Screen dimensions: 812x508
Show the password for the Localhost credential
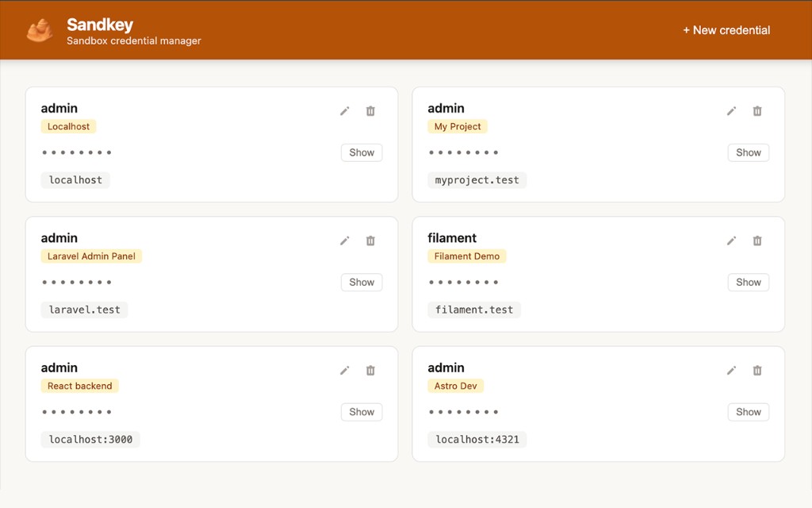click(361, 152)
